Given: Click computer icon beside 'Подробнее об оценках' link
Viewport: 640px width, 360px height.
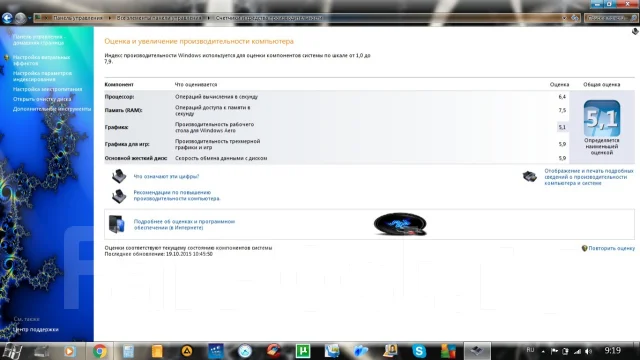Looking at the screenshot, I should 117,224.
